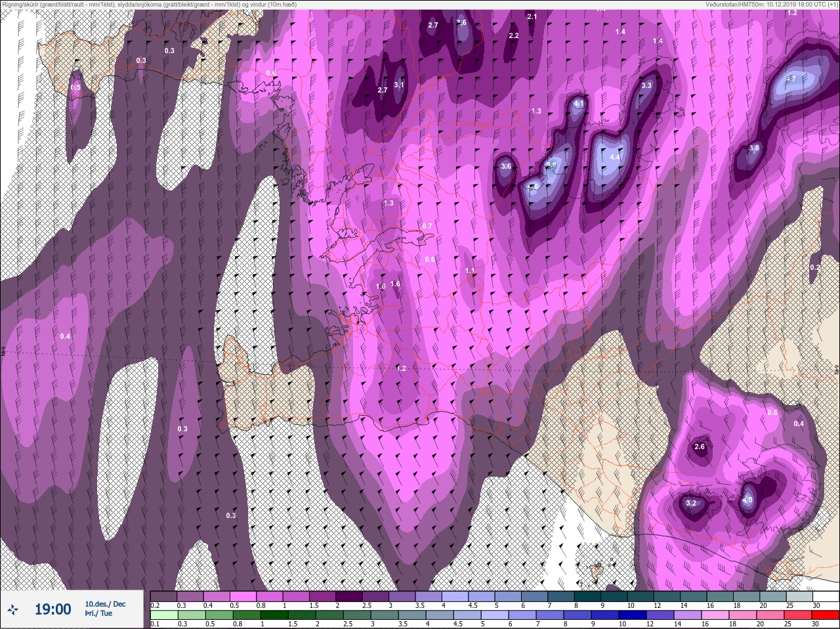
Task: Select snow legend swatch between 0.5 and 0.8
Action: pos(243,596)
